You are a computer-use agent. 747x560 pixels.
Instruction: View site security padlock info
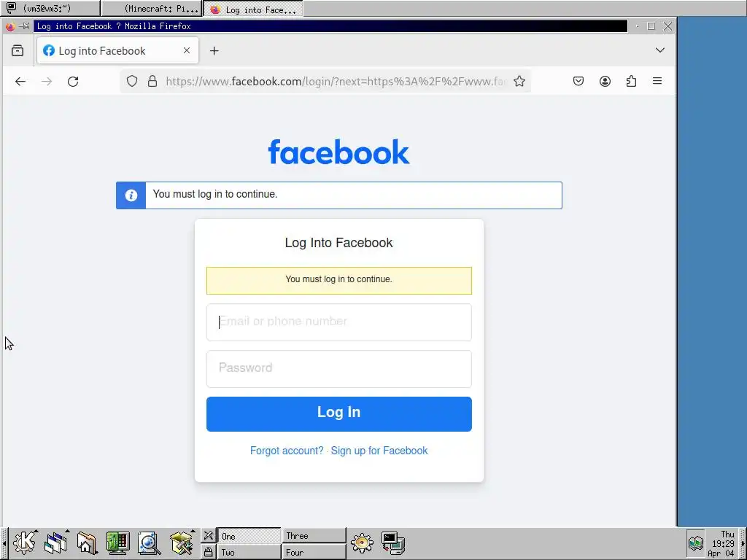[152, 82]
